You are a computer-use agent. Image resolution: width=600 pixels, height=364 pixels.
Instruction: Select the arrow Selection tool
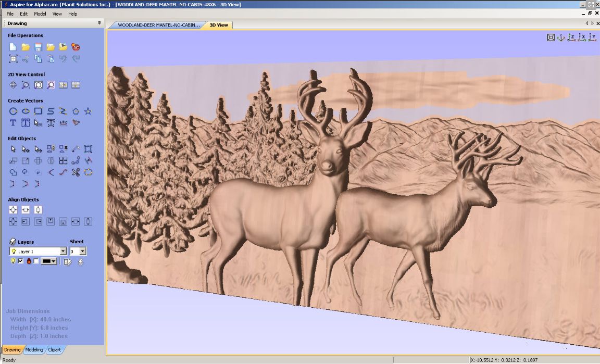[x=13, y=149]
